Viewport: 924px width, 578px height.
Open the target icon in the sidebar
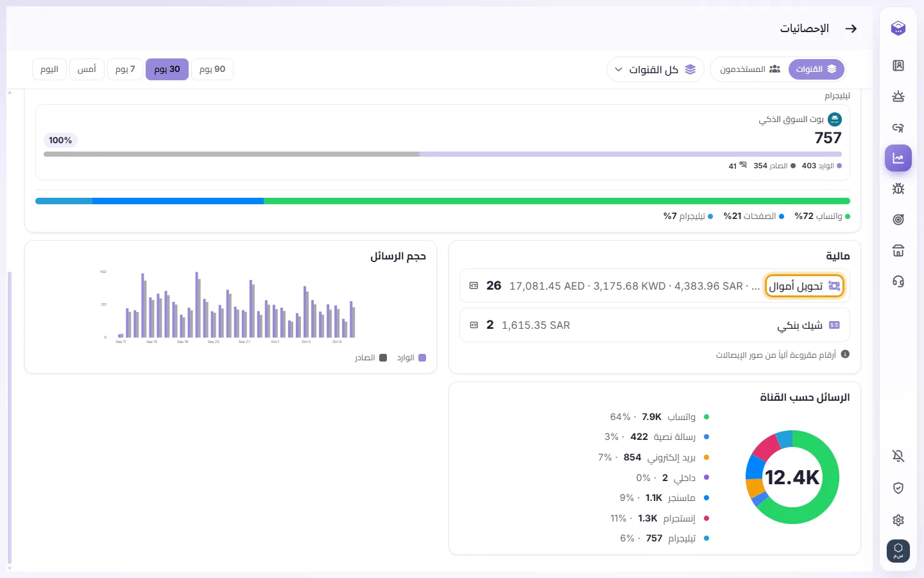click(898, 220)
